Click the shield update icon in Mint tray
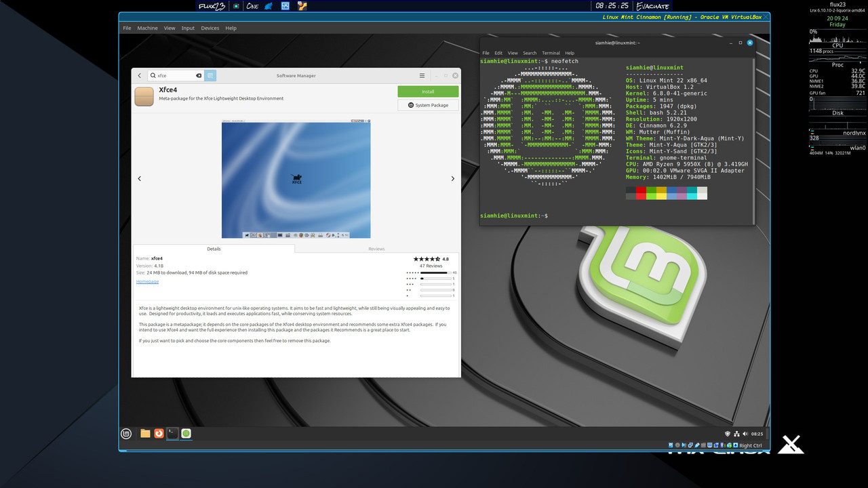 728,433
